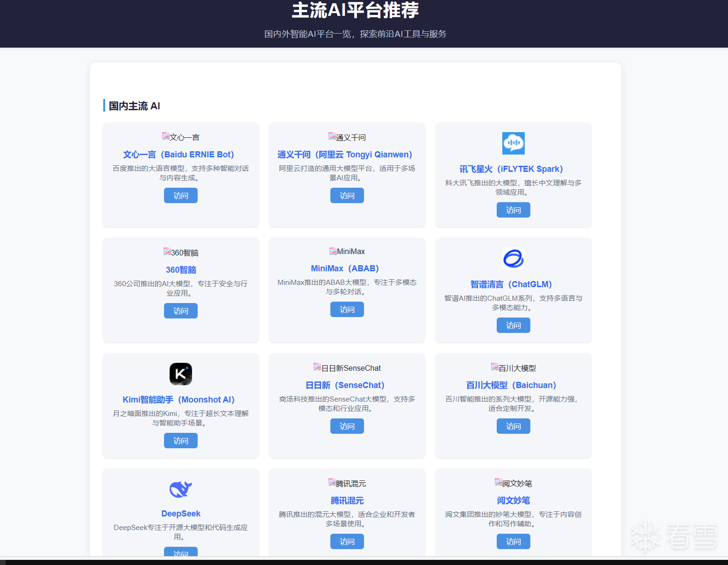Click the Kimi black K logo
728x565 pixels.
click(181, 374)
